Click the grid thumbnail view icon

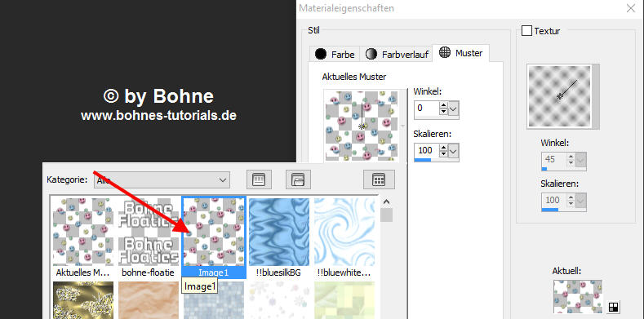pyautogui.click(x=379, y=179)
